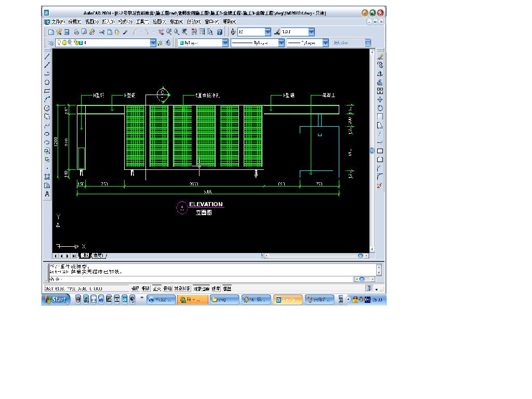Expand the taskbar quick launch chevron

(142, 299)
